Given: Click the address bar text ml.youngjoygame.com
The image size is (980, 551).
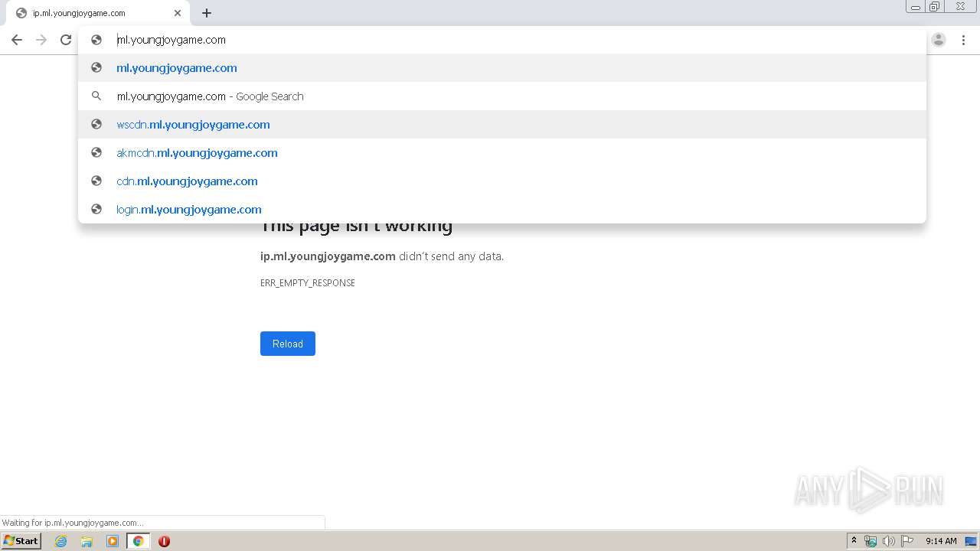Looking at the screenshot, I should point(171,40).
